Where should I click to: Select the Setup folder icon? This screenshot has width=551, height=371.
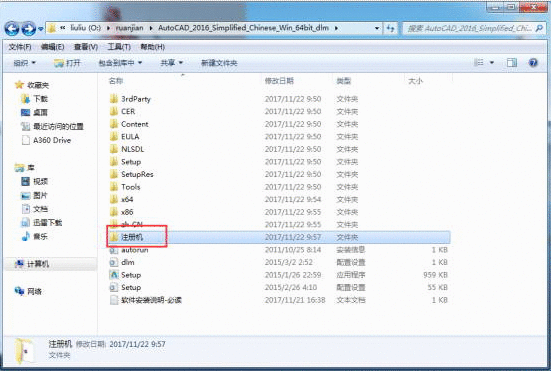[114, 162]
